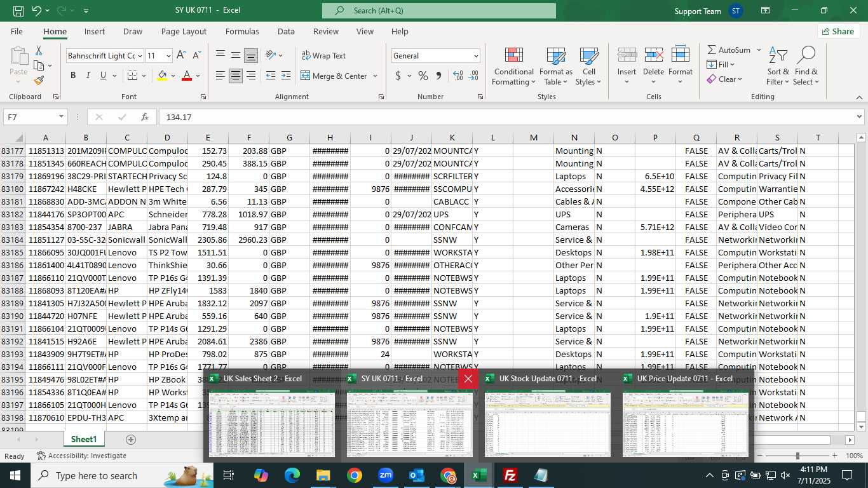Click the Percent Style icon
The height and width of the screenshot is (488, 868).
(423, 76)
